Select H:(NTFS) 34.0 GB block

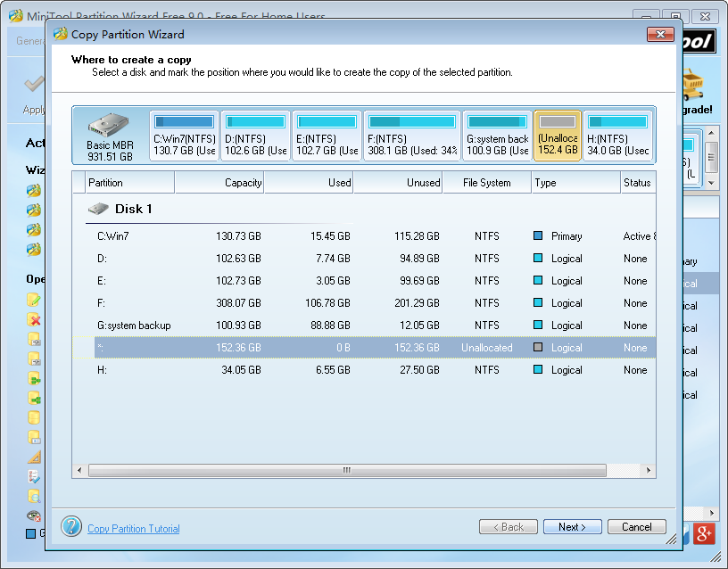click(x=617, y=136)
